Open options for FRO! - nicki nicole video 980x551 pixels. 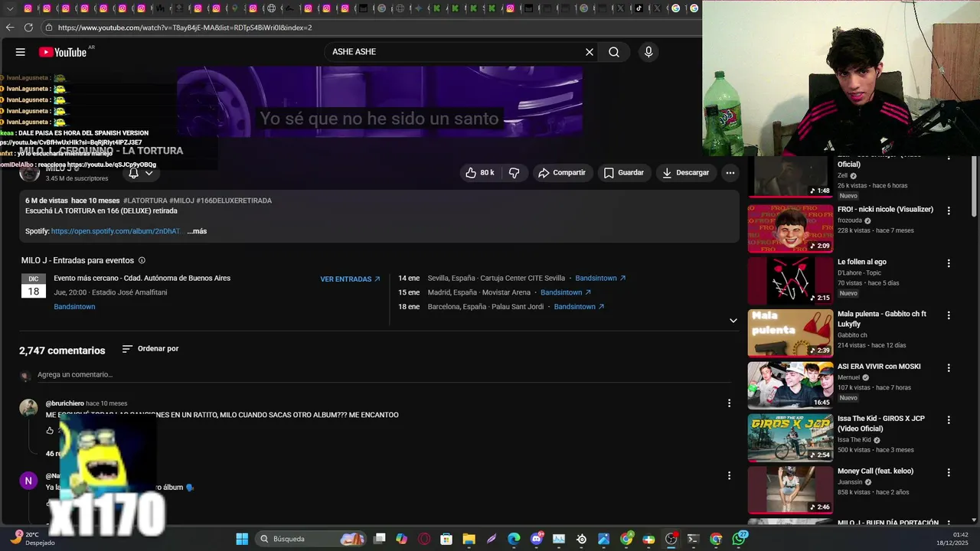949,210
